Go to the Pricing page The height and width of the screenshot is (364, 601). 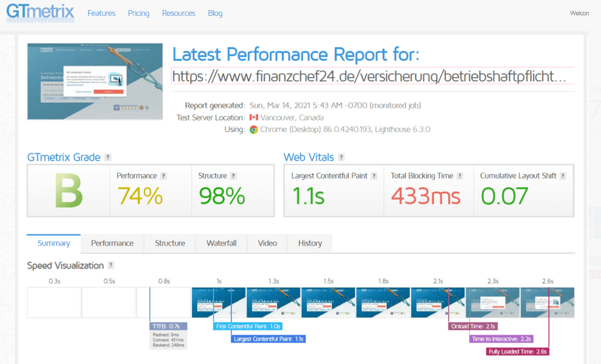click(139, 13)
